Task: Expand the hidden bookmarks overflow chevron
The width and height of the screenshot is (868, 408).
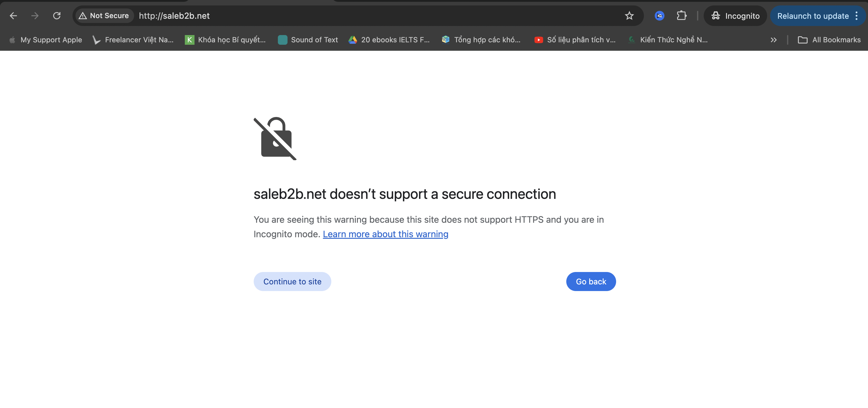Action: [x=773, y=40]
